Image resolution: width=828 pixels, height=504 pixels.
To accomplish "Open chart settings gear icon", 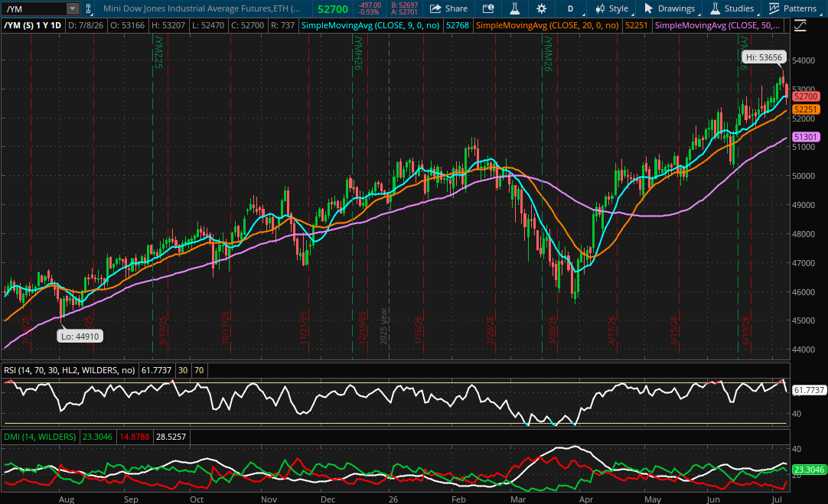I will (541, 8).
